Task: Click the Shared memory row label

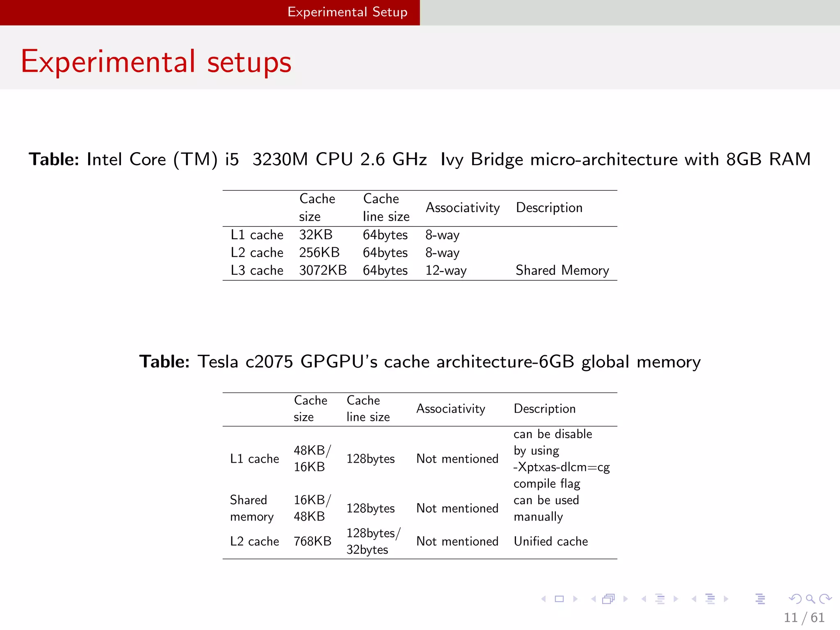Action: coord(252,508)
